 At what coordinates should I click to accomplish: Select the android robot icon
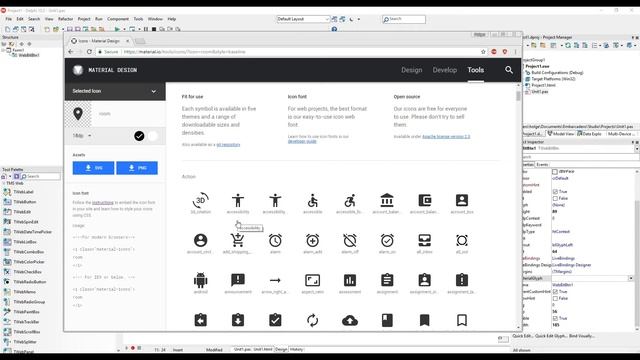pos(200,280)
